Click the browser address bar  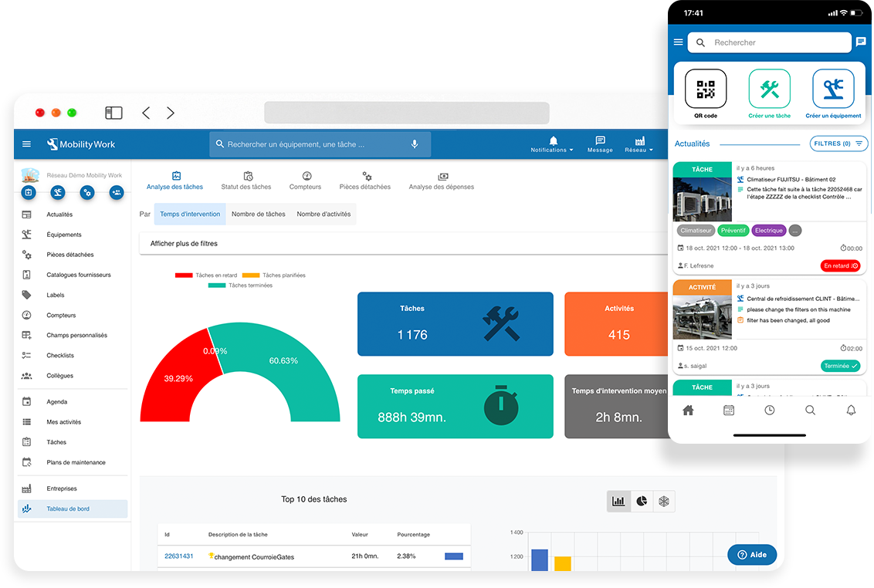tap(406, 113)
